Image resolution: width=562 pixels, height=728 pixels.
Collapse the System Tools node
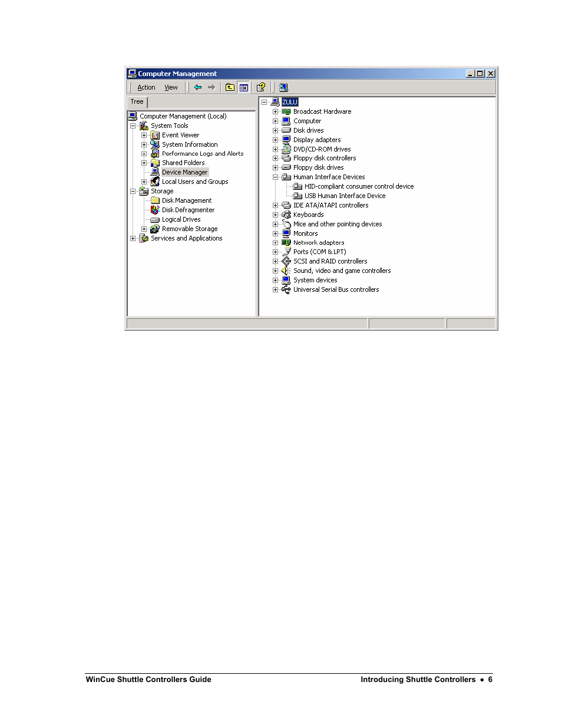pyautogui.click(x=133, y=126)
